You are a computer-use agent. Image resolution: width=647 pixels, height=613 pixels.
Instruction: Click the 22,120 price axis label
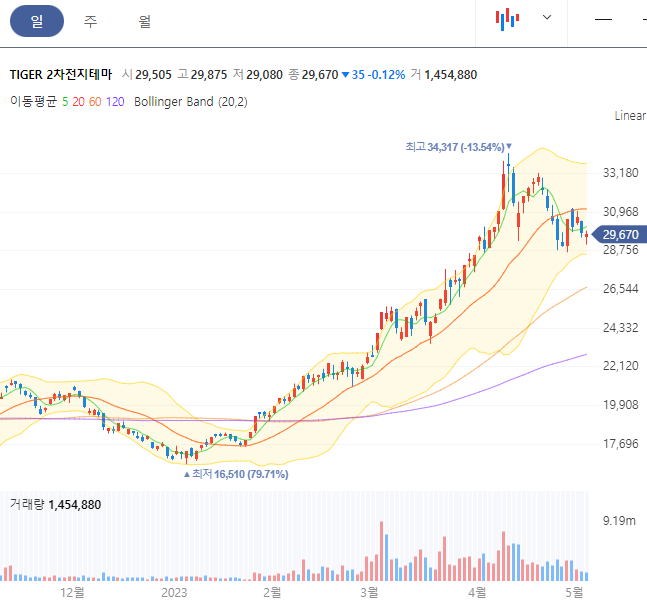(x=621, y=366)
